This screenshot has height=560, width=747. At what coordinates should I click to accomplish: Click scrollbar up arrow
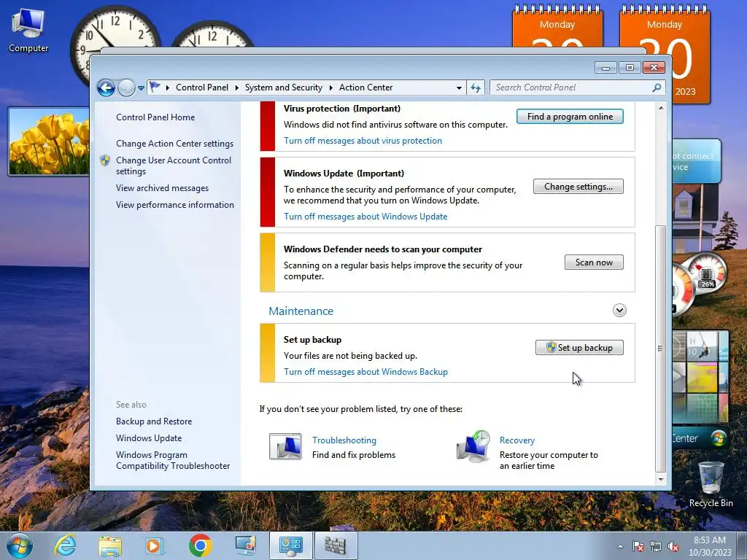(661, 108)
